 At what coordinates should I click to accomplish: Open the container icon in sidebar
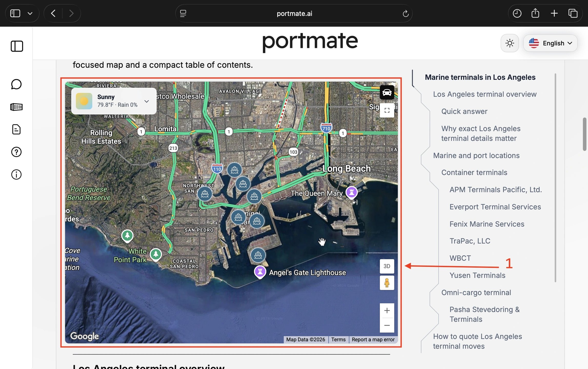tap(16, 107)
